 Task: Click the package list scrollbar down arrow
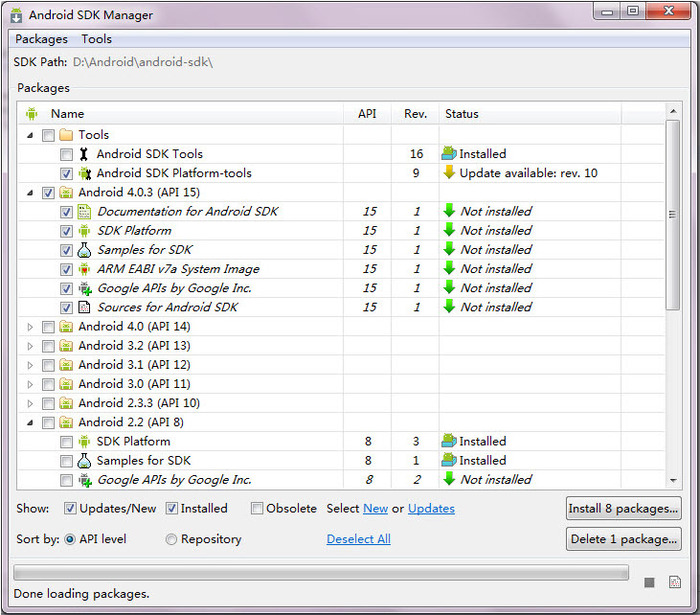coord(673,481)
